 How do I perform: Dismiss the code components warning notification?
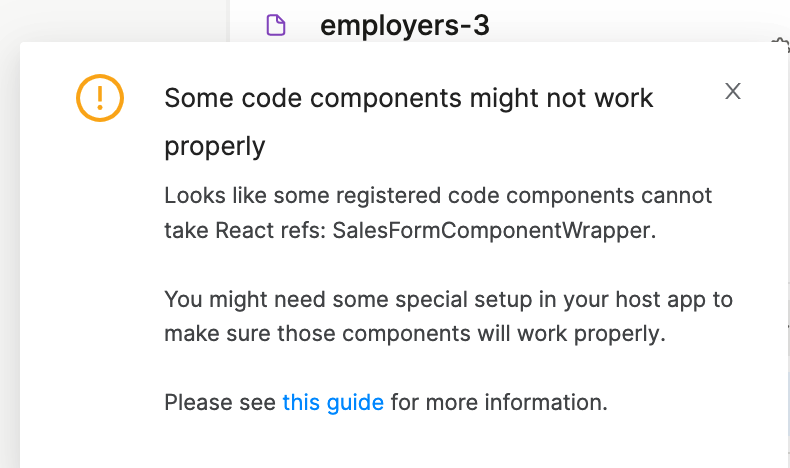[733, 91]
